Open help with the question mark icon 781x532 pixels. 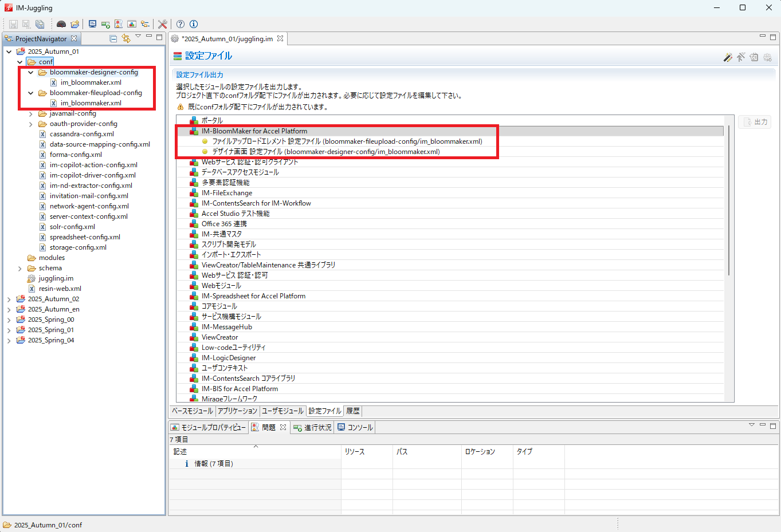(180, 24)
